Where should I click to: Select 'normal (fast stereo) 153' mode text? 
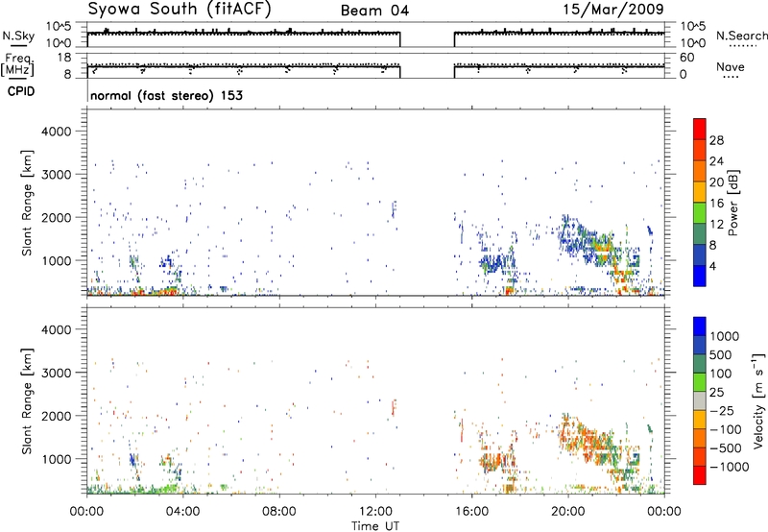tap(166, 95)
